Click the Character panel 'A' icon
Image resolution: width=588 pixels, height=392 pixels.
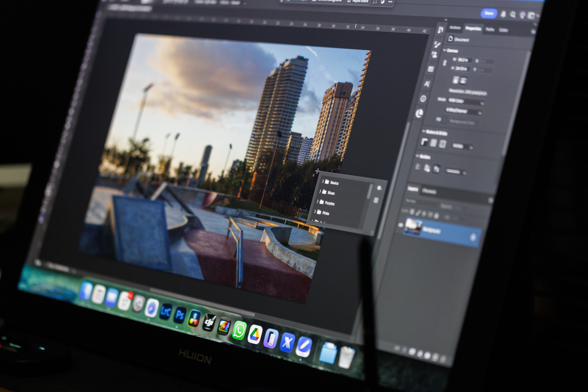pyautogui.click(x=427, y=83)
